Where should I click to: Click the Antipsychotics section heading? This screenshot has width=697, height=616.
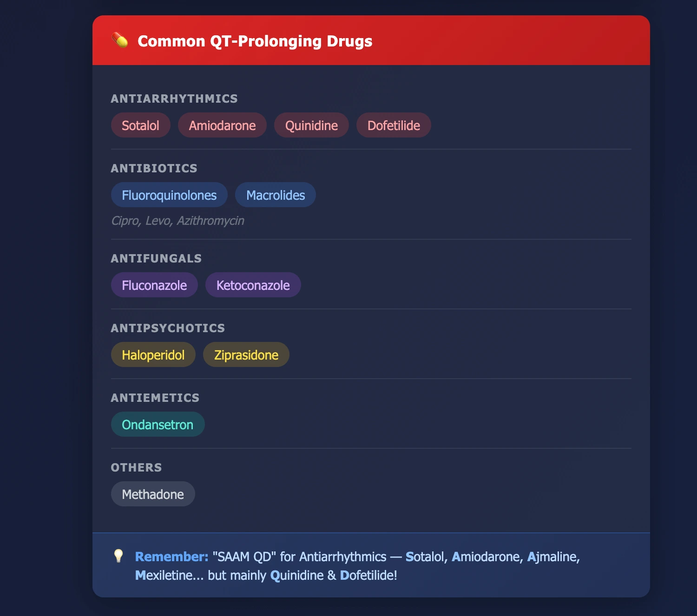click(x=168, y=328)
